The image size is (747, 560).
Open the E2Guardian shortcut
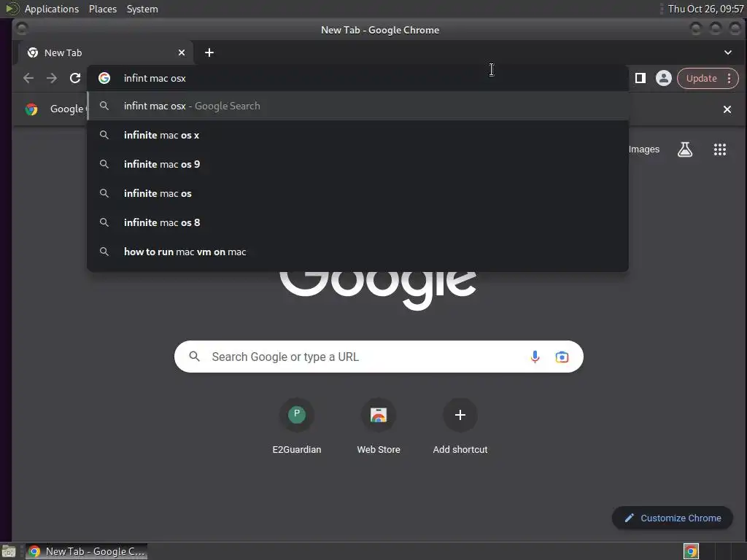297,427
